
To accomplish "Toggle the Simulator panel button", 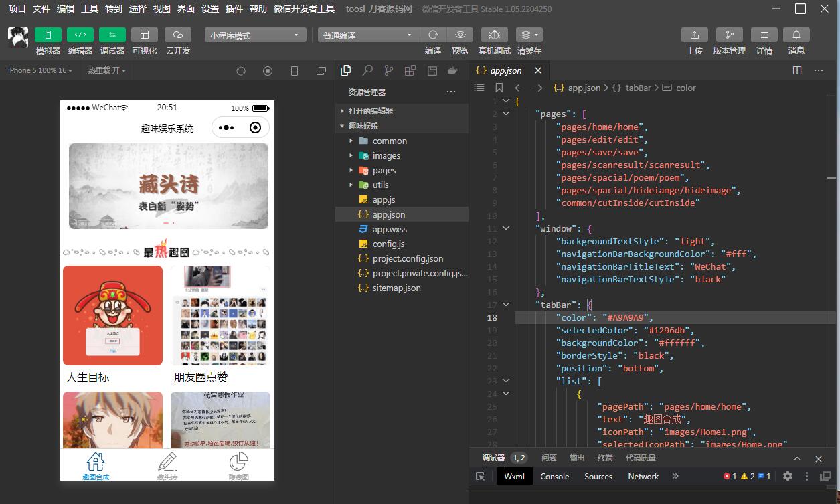I will coord(48,35).
